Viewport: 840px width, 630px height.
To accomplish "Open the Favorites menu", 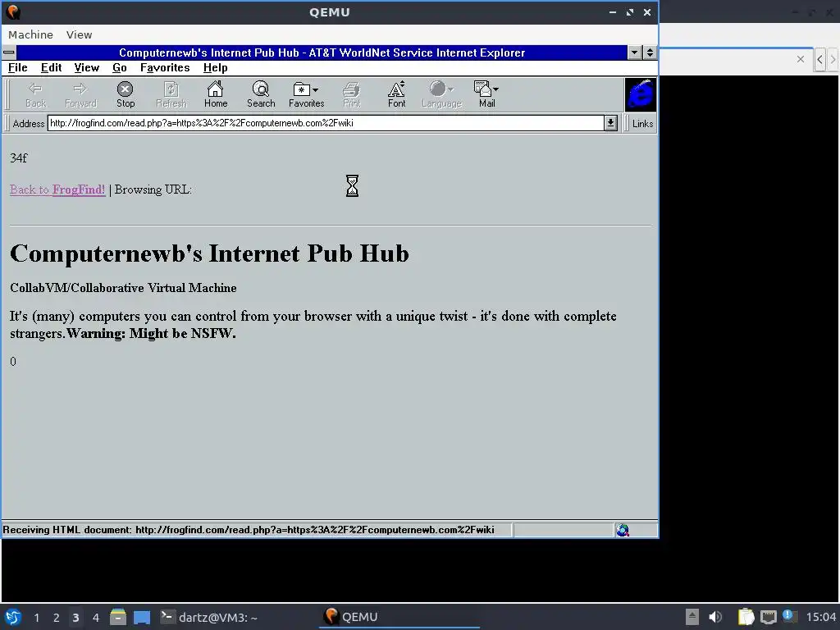I will click(x=165, y=67).
